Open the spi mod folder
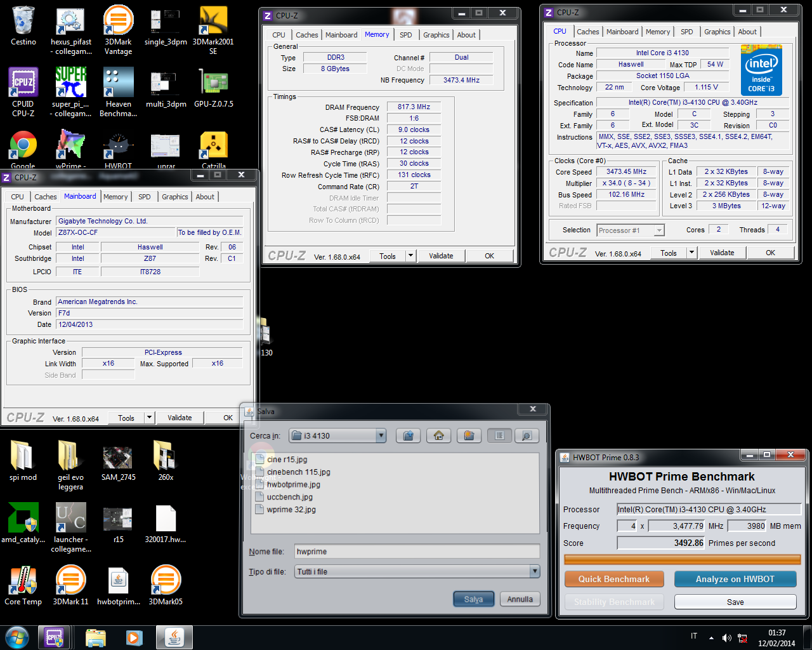 coord(23,461)
